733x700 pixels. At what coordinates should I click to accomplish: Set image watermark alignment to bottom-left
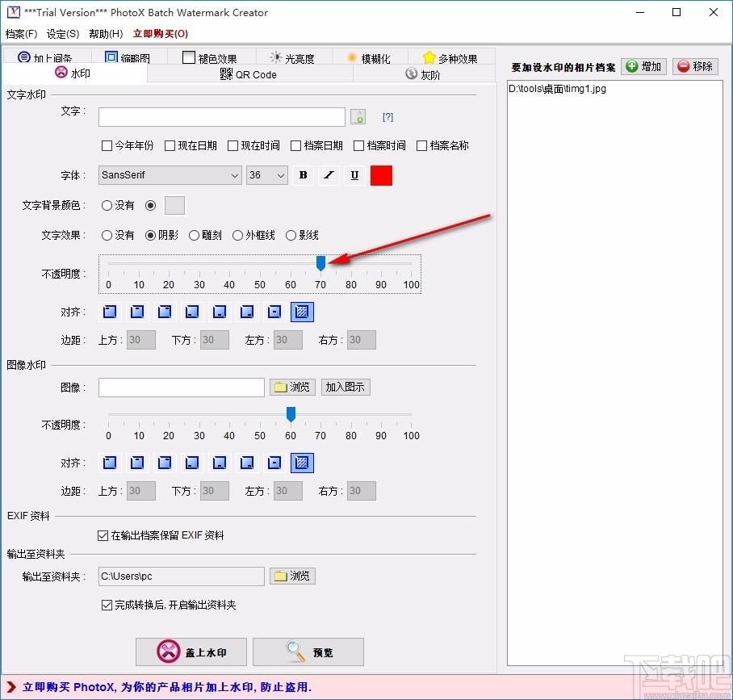click(192, 463)
